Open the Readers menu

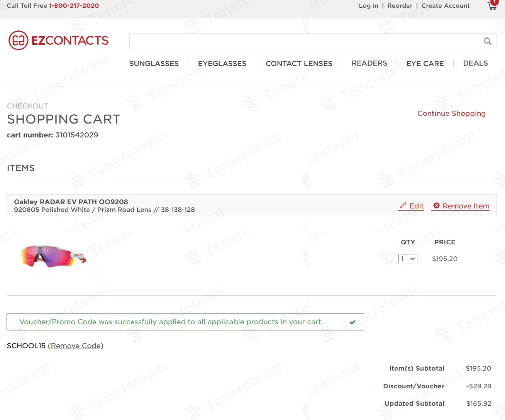(x=369, y=63)
